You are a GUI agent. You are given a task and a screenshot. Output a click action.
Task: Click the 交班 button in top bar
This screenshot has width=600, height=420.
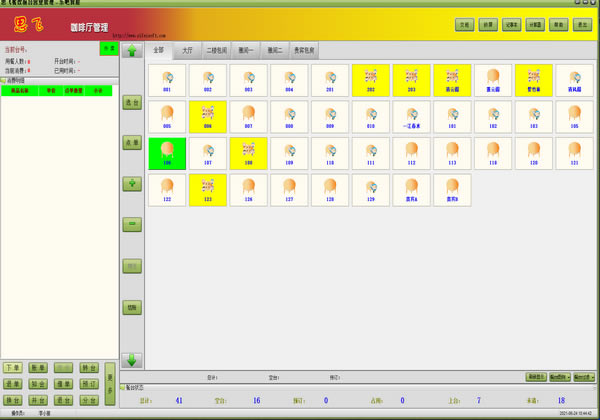465,23
